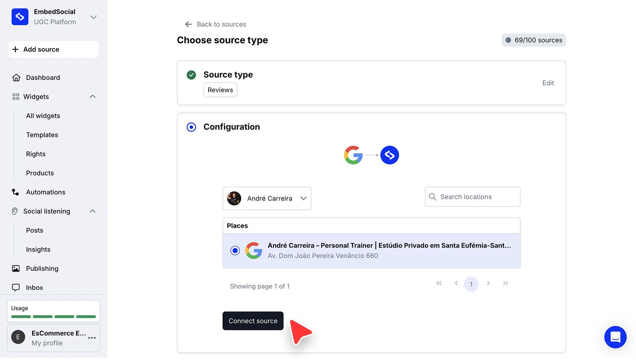Click Edit on Source type
The width and height of the screenshot is (636, 364).
[548, 83]
